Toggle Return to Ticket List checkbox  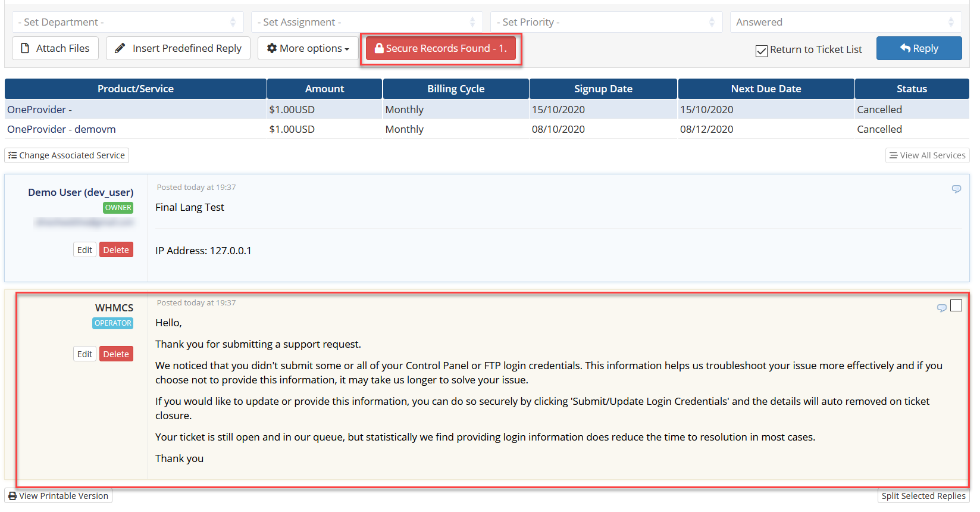pyautogui.click(x=761, y=51)
